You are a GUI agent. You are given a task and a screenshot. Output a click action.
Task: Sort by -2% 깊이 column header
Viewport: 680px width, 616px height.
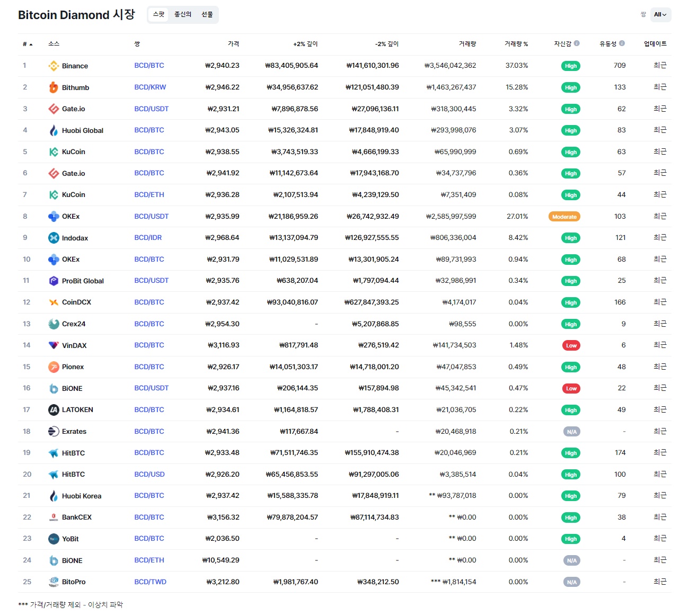(x=387, y=44)
